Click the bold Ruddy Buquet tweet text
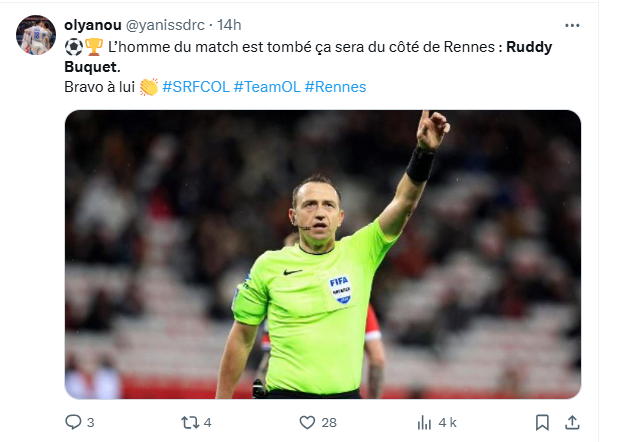The height and width of the screenshot is (442, 629). tap(308, 57)
